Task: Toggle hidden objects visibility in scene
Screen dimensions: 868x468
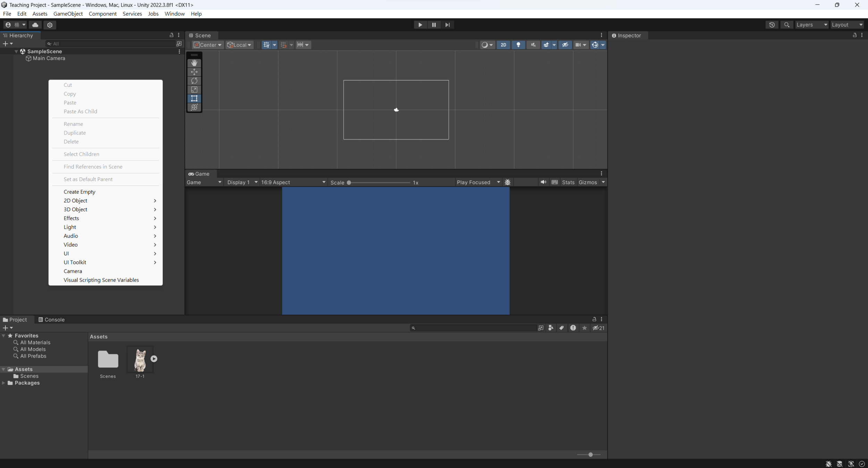Action: coord(565,45)
